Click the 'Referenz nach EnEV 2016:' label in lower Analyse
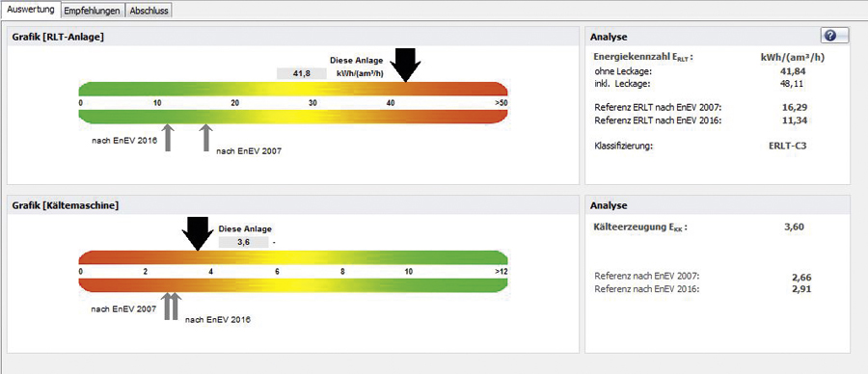The height and width of the screenshot is (374, 868). pos(647,289)
